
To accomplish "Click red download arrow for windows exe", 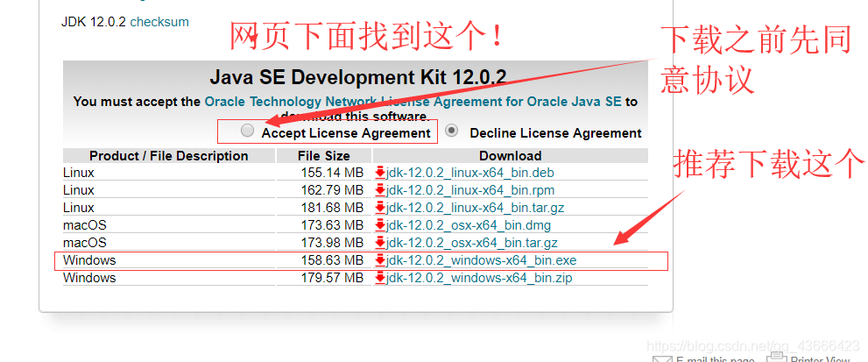I will click(380, 260).
